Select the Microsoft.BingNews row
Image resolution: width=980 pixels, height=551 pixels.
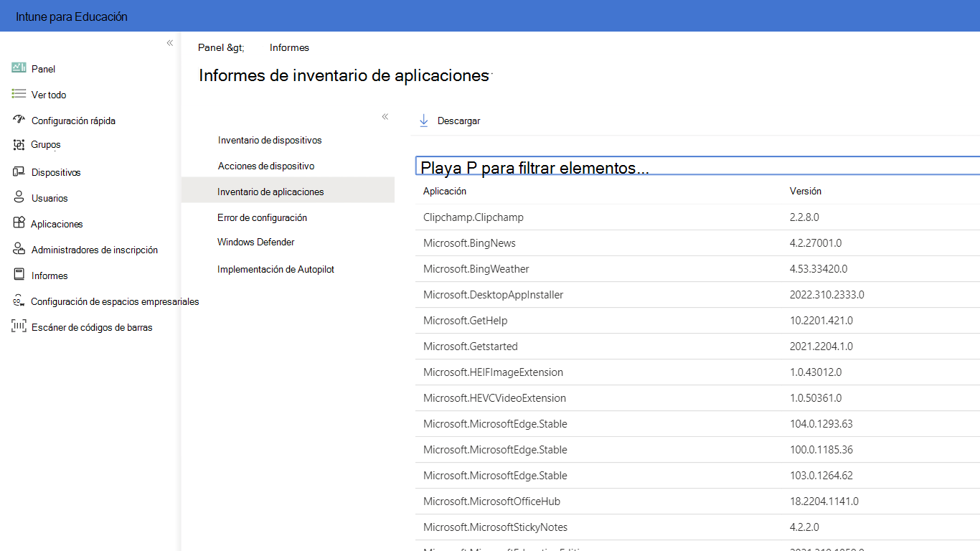pos(697,242)
